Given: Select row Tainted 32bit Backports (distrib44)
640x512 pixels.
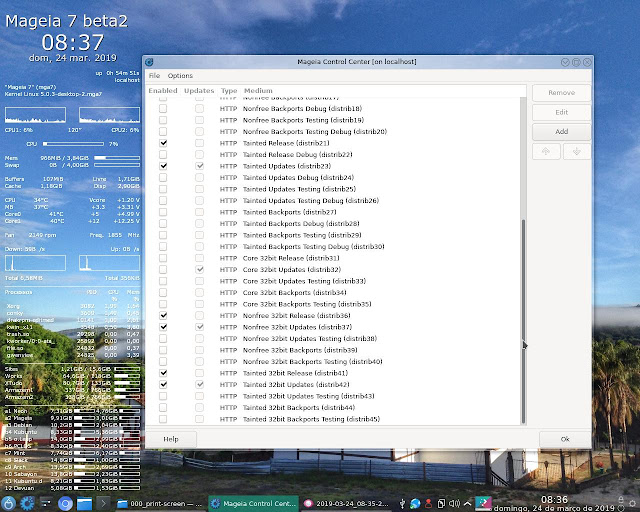Looking at the screenshot, I should [333, 407].
